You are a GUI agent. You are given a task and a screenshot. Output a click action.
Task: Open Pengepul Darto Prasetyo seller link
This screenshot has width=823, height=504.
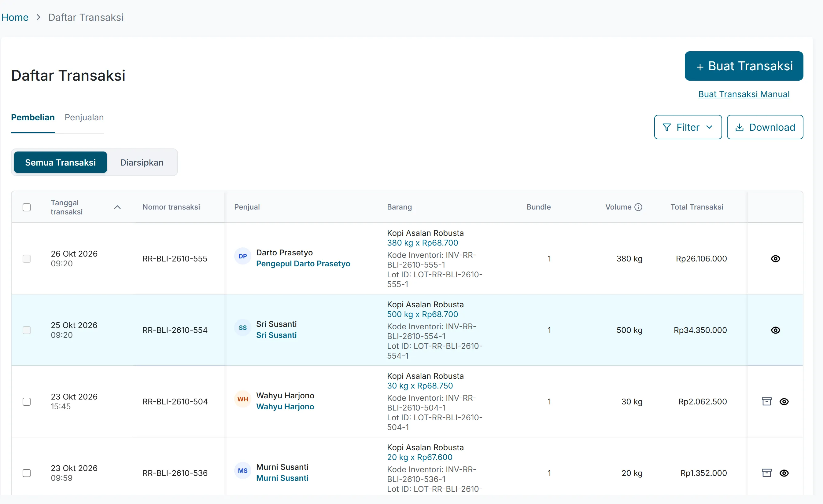[303, 264]
